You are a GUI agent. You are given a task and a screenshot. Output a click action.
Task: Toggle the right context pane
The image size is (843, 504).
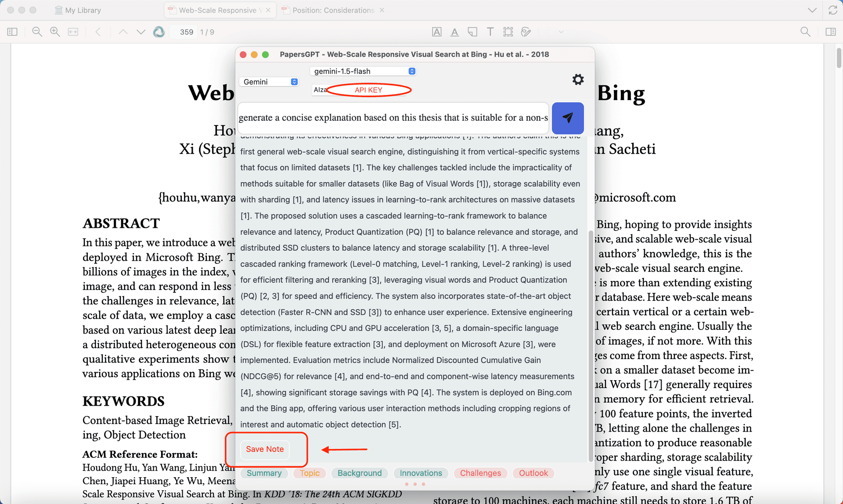tap(830, 32)
